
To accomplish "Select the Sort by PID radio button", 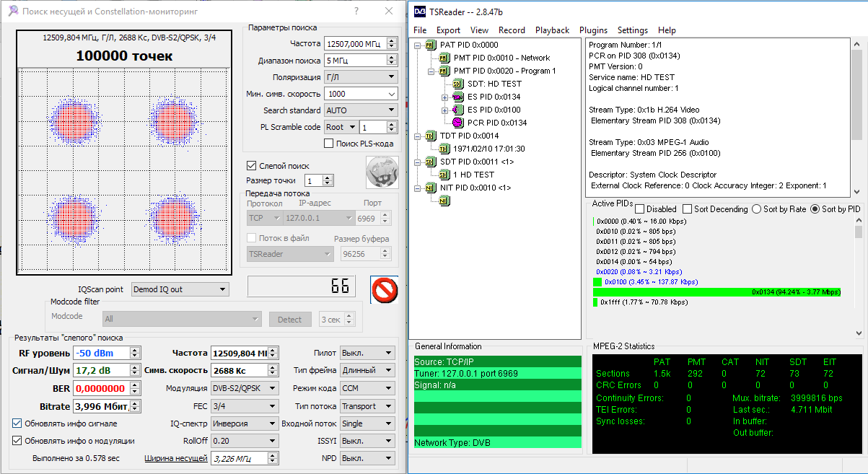I will [x=815, y=209].
